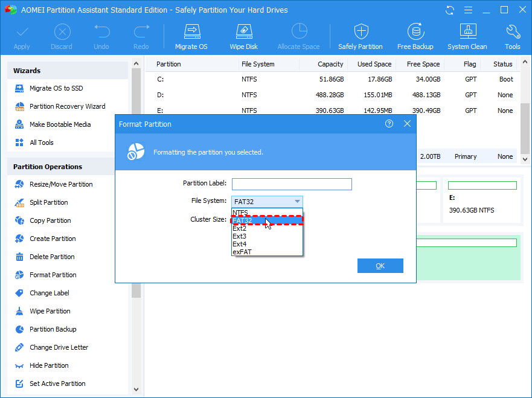Click Split Partition in Partition Operations

point(49,202)
